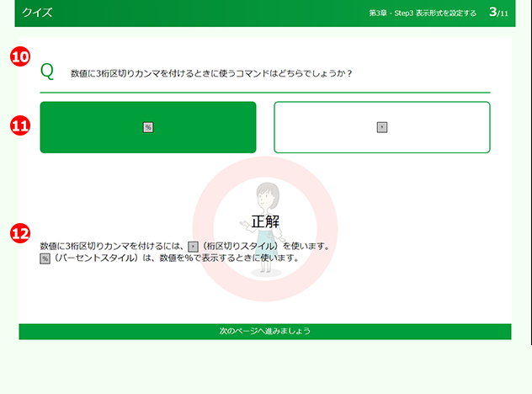
Task: Click the comma style icon in the explanation
Action: click(x=193, y=247)
